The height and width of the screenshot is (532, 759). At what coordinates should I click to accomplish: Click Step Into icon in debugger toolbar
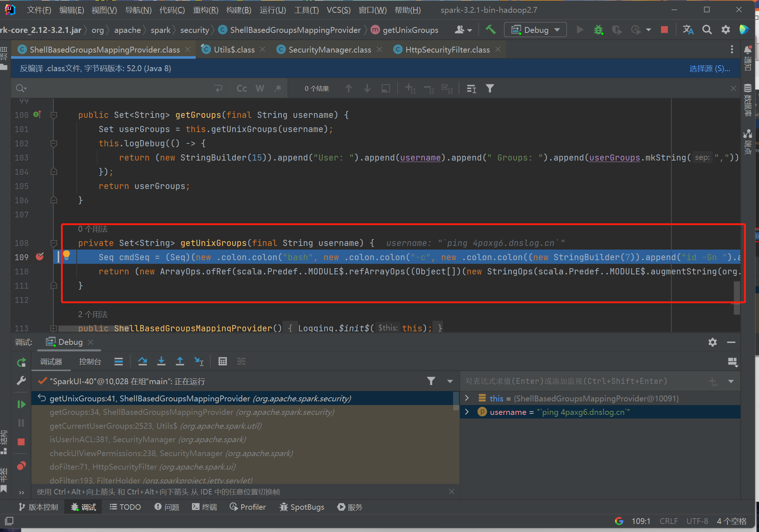(161, 361)
